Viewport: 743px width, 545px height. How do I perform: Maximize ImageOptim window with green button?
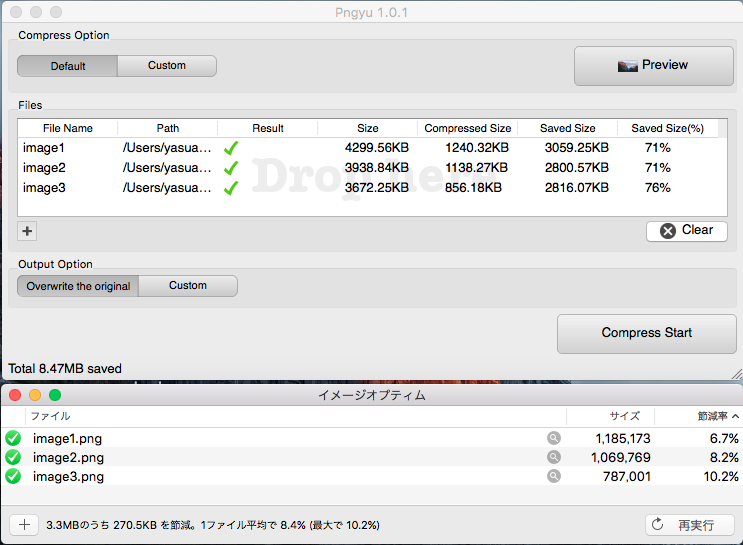55,395
